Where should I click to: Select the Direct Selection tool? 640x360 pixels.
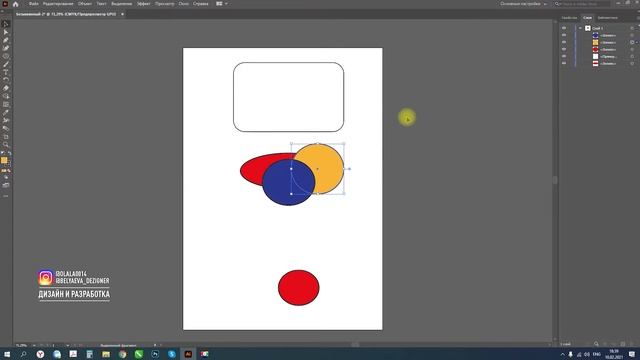[6, 32]
